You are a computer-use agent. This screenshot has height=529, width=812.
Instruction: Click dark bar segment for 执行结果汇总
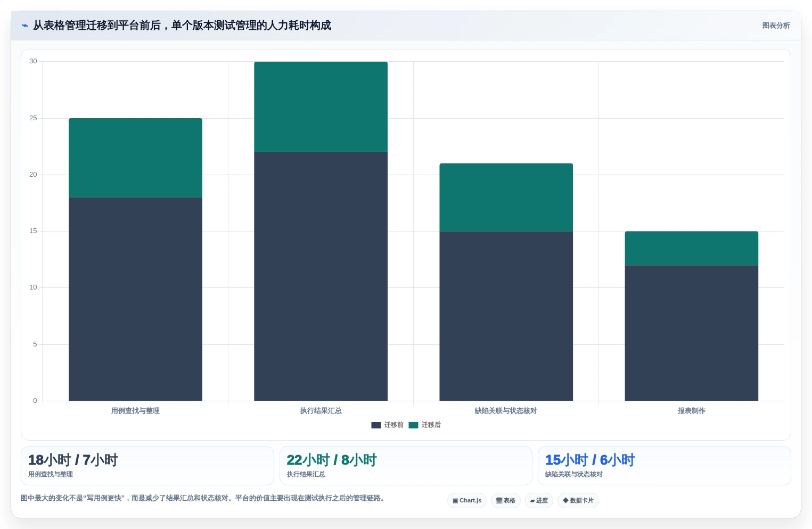tap(321, 276)
